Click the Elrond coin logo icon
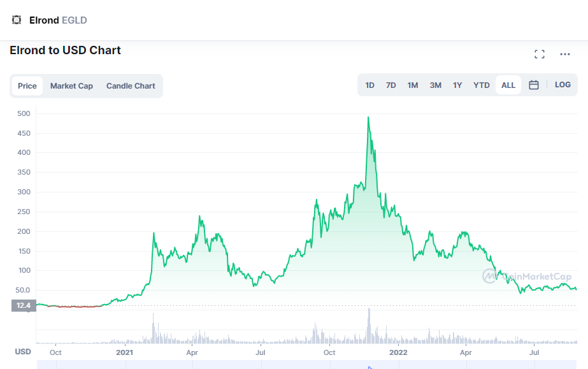The height and width of the screenshot is (369, 588). point(17,20)
